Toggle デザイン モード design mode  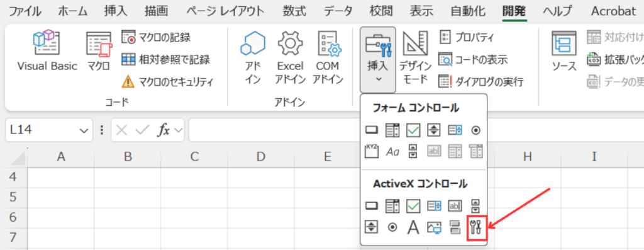coord(415,57)
